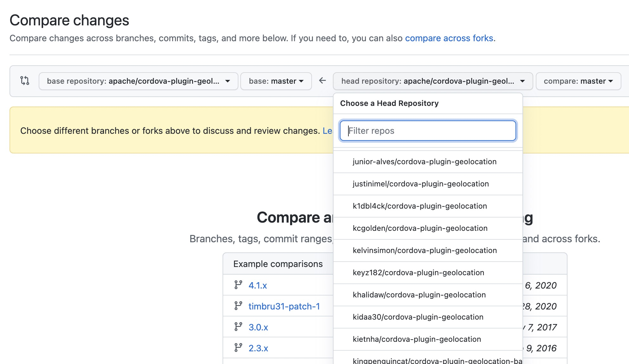The height and width of the screenshot is (364, 629).
Task: Click the Compare changes heading
Action: [69, 20]
